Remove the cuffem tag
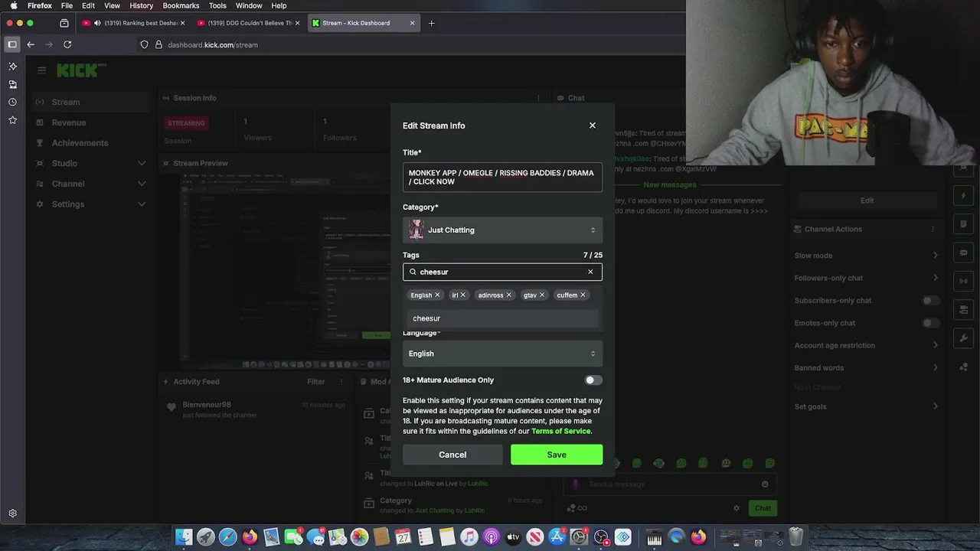Viewport: 980px width, 551px height. [x=583, y=295]
